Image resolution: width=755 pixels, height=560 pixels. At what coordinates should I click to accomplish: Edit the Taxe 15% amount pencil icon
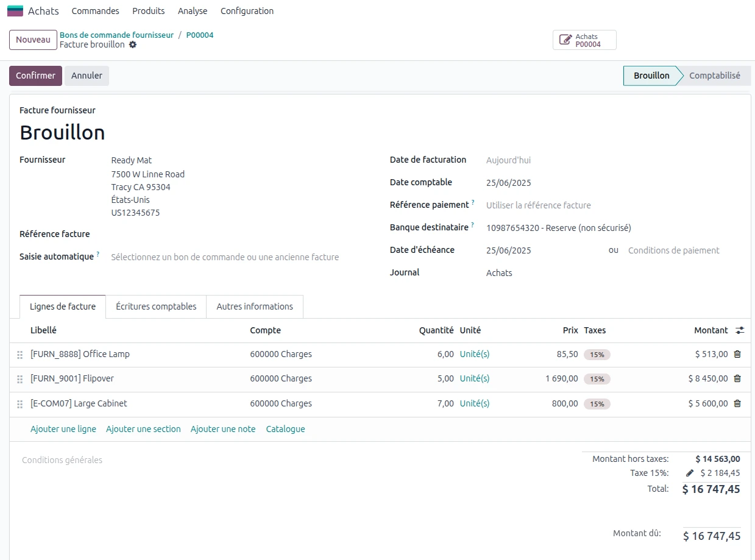690,473
